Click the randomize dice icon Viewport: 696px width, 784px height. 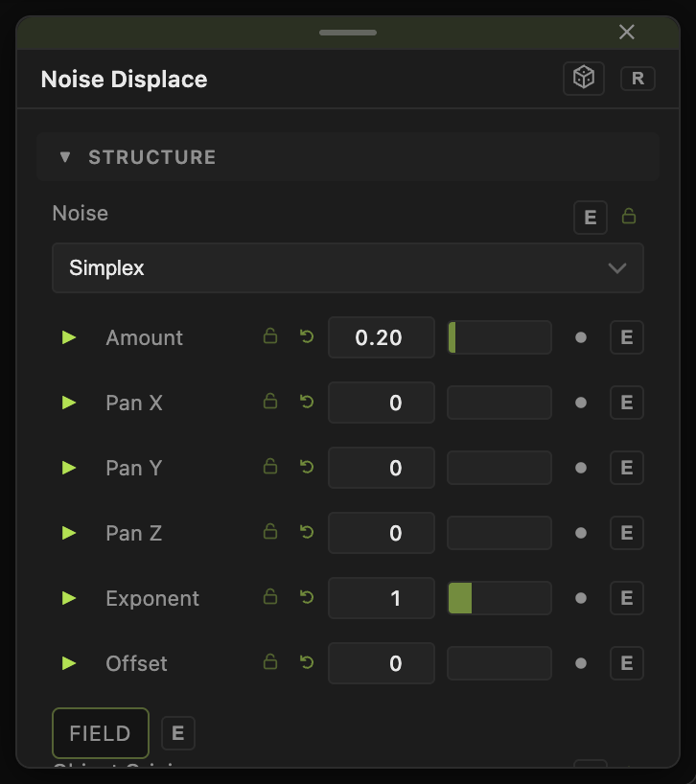pyautogui.click(x=584, y=78)
